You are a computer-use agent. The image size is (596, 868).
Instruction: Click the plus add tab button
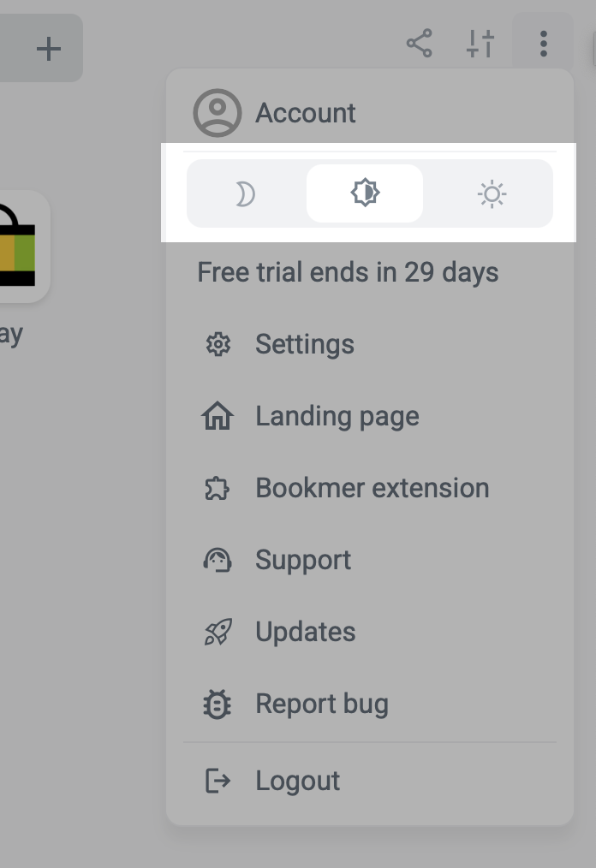(x=49, y=49)
